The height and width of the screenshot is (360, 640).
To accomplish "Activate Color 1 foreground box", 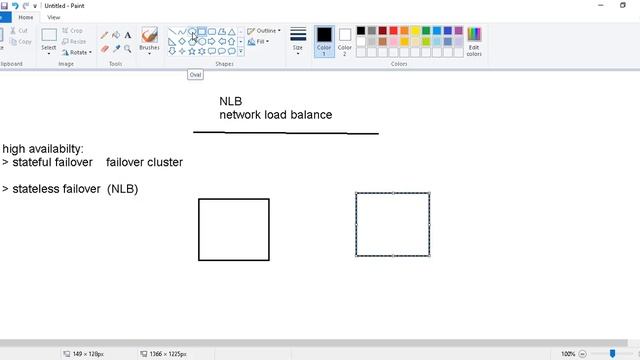I will click(324, 41).
